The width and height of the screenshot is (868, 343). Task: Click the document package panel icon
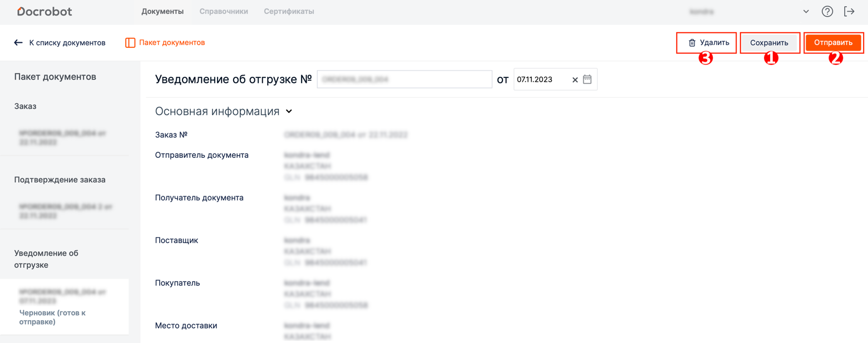click(130, 43)
